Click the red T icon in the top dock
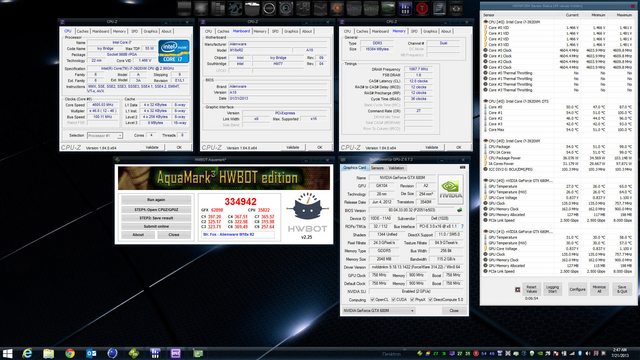Viewport: 640px width, 360px height. tap(422, 8)
